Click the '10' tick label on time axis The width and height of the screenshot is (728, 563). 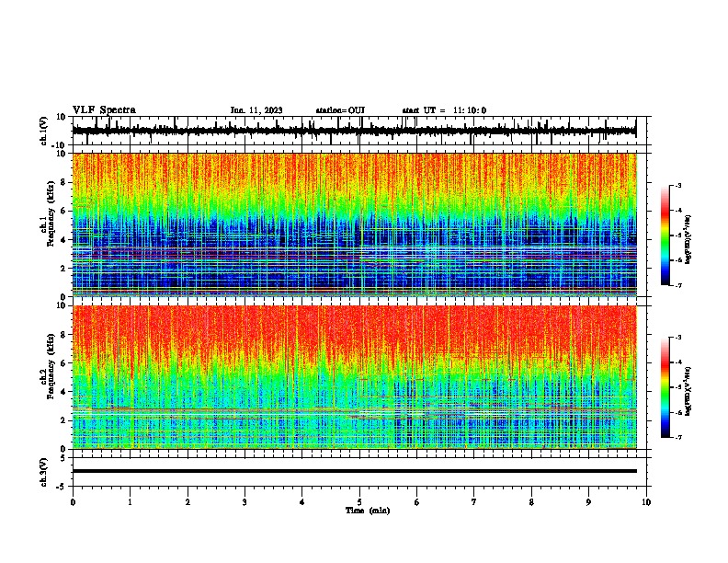pyautogui.click(x=646, y=502)
